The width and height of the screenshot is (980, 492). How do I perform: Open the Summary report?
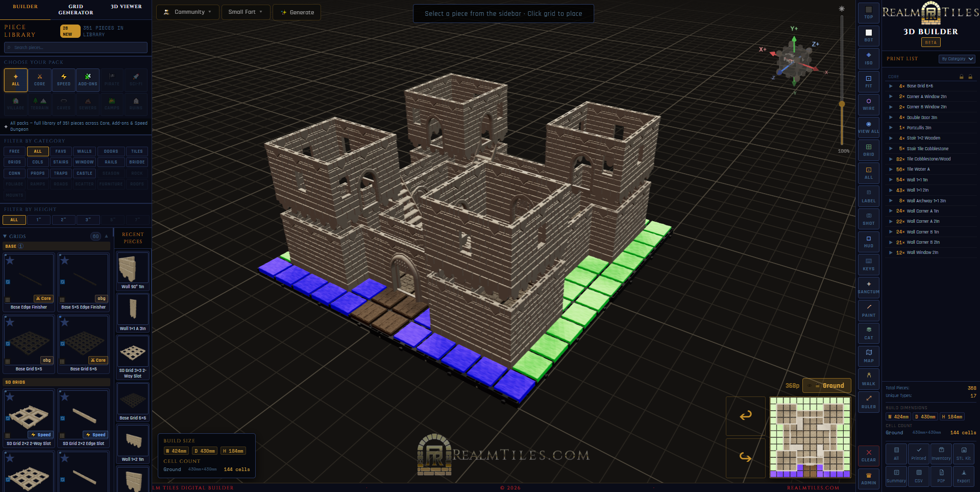click(896, 476)
